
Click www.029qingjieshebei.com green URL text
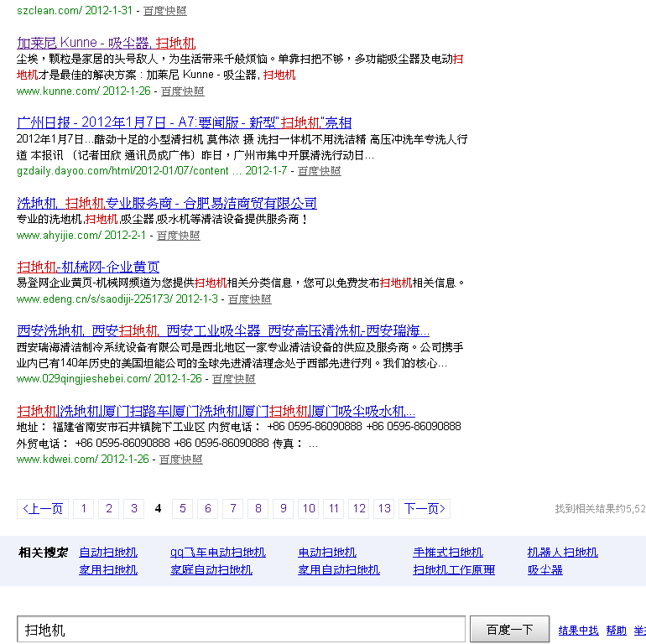tap(84, 379)
